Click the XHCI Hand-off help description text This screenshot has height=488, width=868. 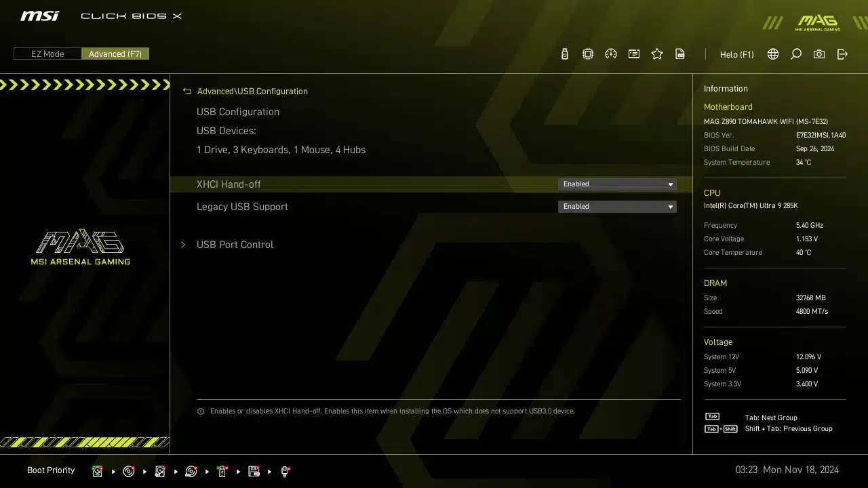392,411
